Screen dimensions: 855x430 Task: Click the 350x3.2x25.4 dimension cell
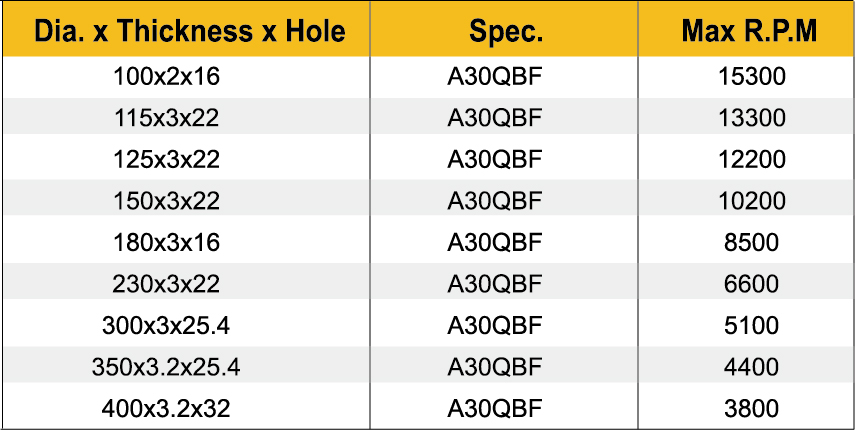click(166, 367)
